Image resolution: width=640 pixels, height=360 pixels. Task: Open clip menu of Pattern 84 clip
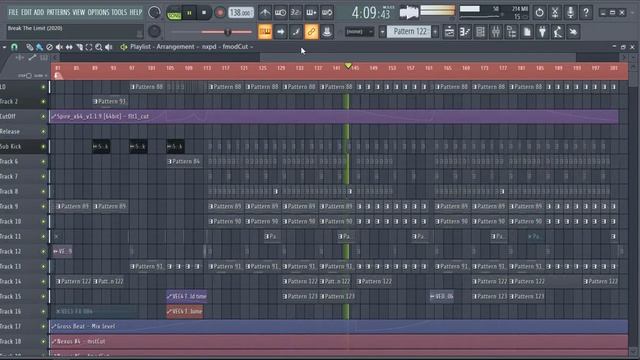[x=169, y=162]
